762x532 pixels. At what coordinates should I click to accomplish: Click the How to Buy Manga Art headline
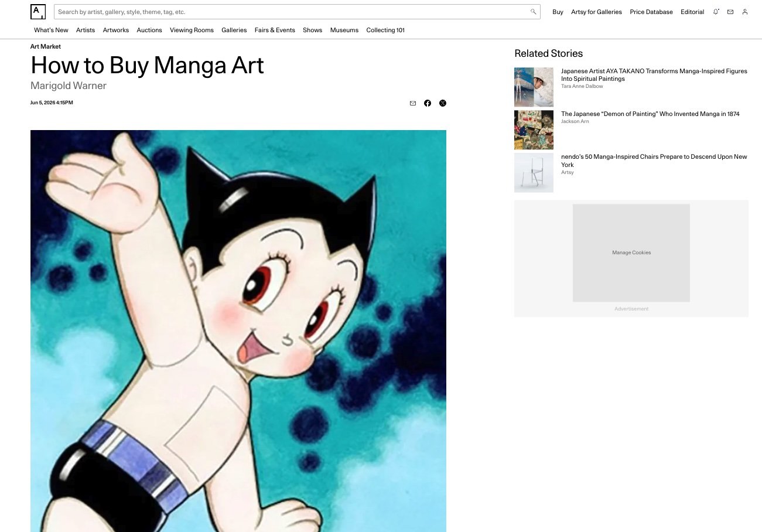(x=147, y=65)
